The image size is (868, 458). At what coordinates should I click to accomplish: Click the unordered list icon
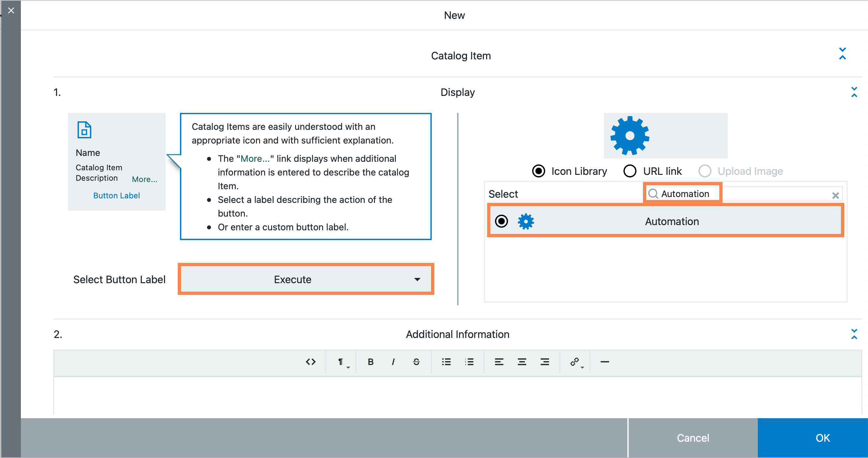pos(447,361)
